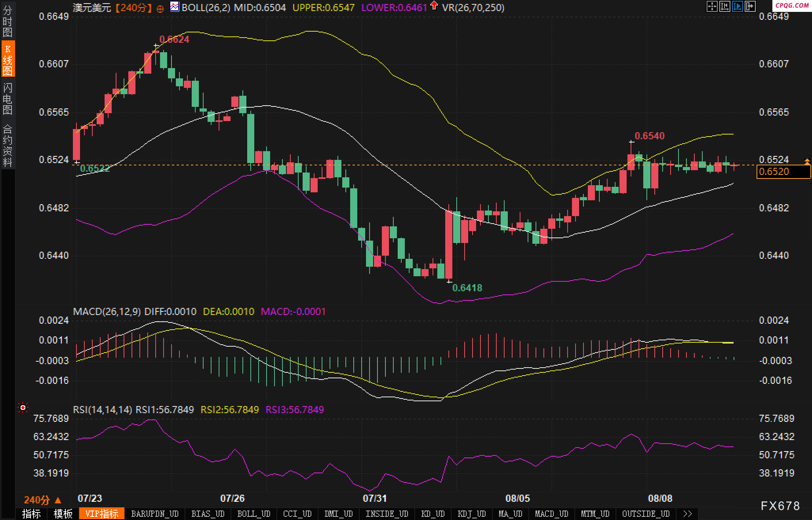Click the crosshair cursor icon
Screen dimensions: 812x520
pyautogui.click(x=712, y=6)
